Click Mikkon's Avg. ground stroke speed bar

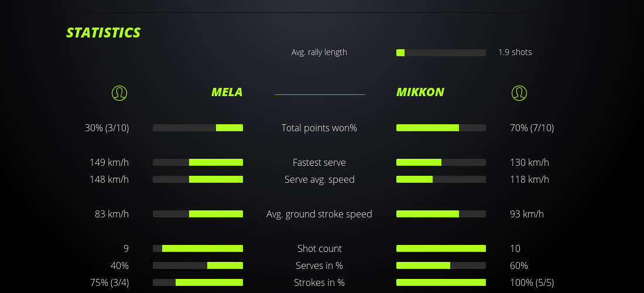[441, 214]
